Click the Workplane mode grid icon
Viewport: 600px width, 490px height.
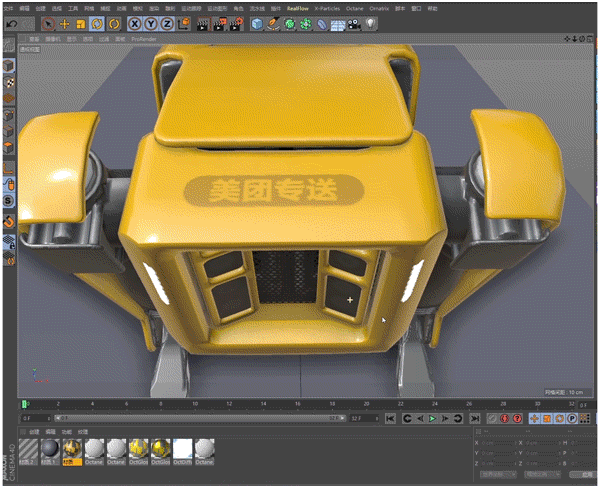[9, 98]
